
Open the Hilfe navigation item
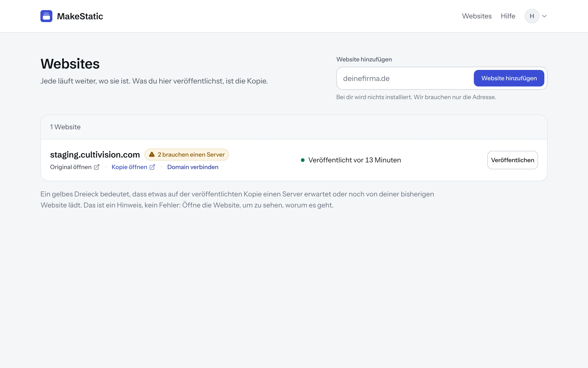(x=508, y=16)
